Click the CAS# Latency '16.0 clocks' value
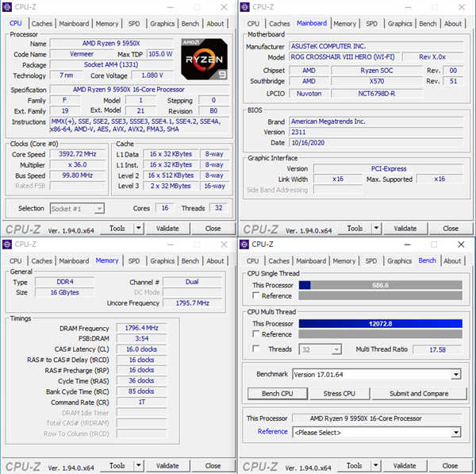The width and height of the screenshot is (476, 474). coord(141,349)
